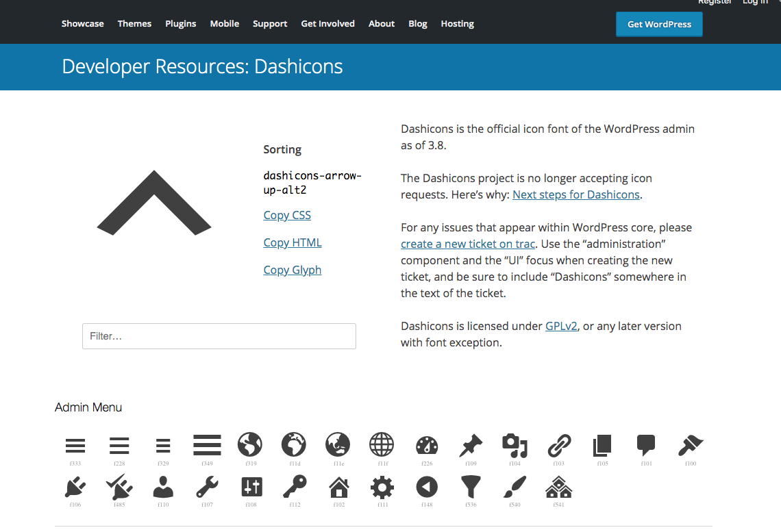Select the wireframe globe icon f11f
Viewport: 781px width, 532px height.
click(382, 444)
